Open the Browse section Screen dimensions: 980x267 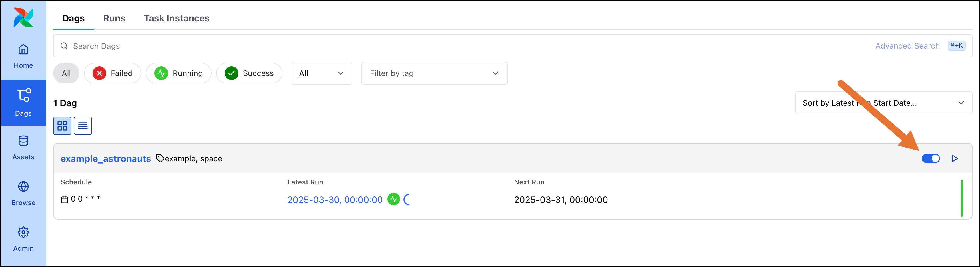click(23, 193)
